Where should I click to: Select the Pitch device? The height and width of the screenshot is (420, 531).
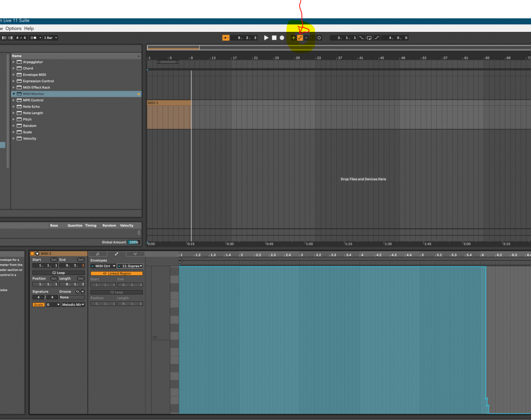27,119
